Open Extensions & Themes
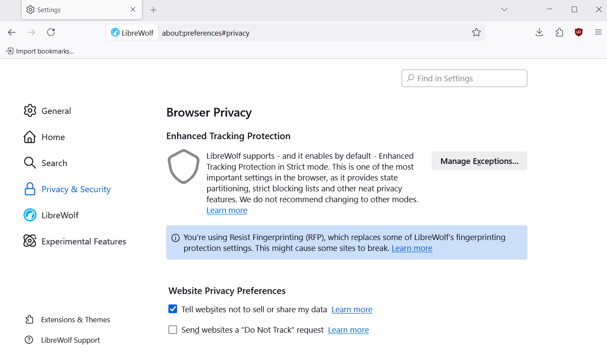The width and height of the screenshot is (607, 364). [x=67, y=320]
